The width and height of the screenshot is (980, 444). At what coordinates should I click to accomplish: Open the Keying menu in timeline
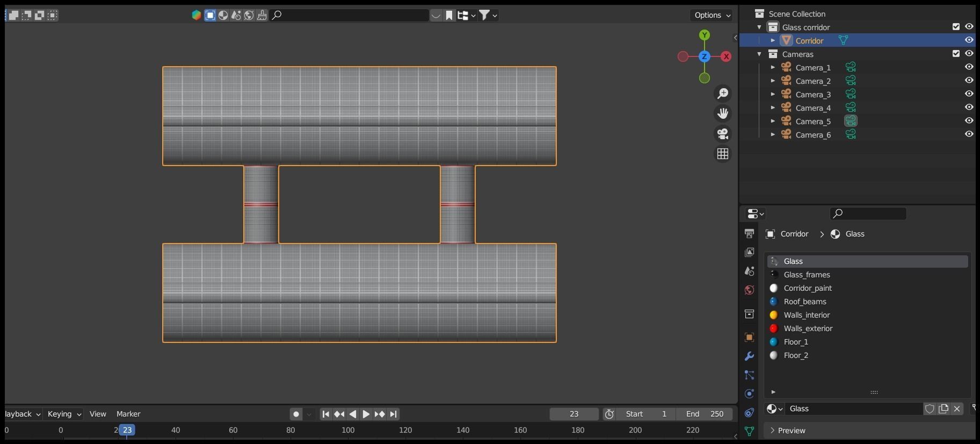[x=64, y=414]
